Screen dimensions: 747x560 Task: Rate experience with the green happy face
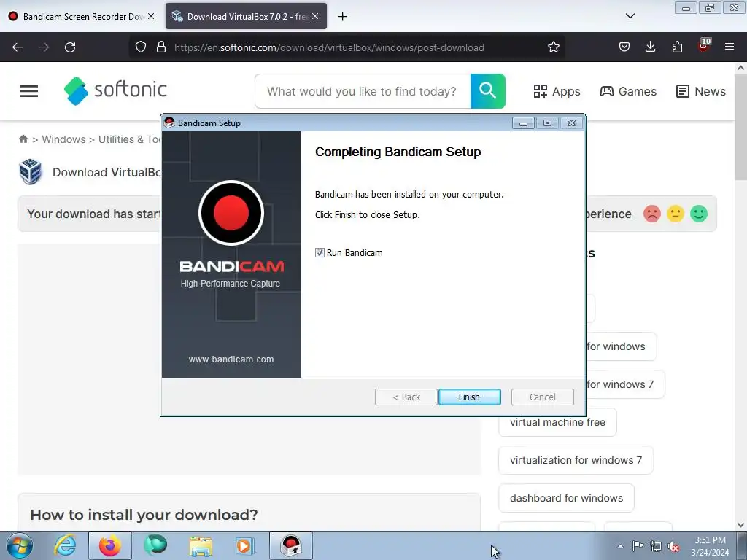[698, 214]
